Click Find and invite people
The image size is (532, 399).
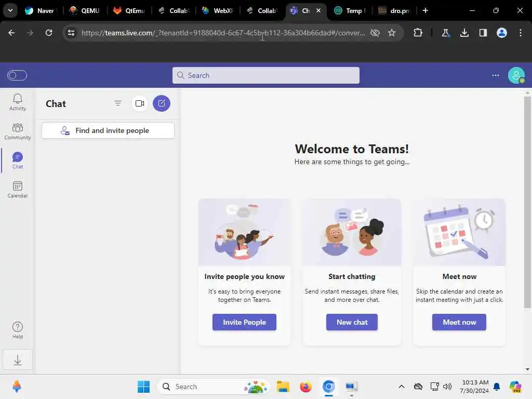coord(108,130)
